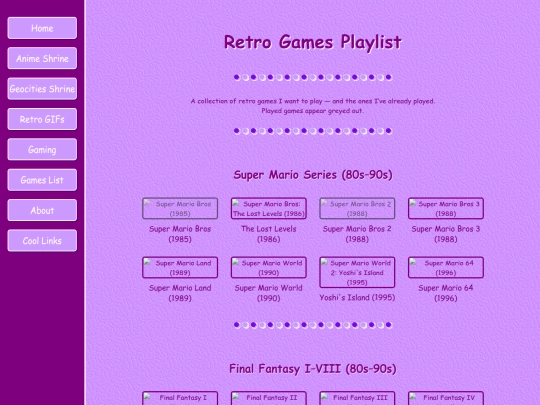
Task: Visit the Cool Links page
Action: tap(42, 240)
